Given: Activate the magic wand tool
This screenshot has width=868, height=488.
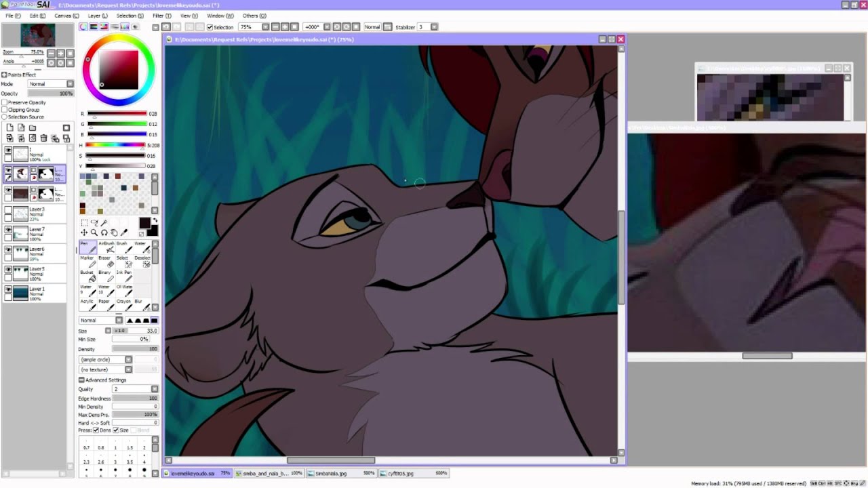Looking at the screenshot, I should [104, 223].
